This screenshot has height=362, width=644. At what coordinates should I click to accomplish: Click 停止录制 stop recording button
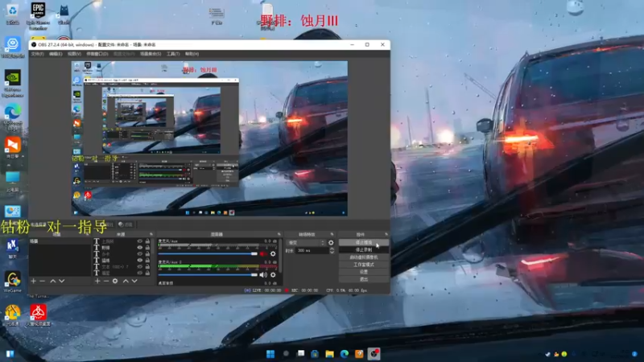click(364, 250)
